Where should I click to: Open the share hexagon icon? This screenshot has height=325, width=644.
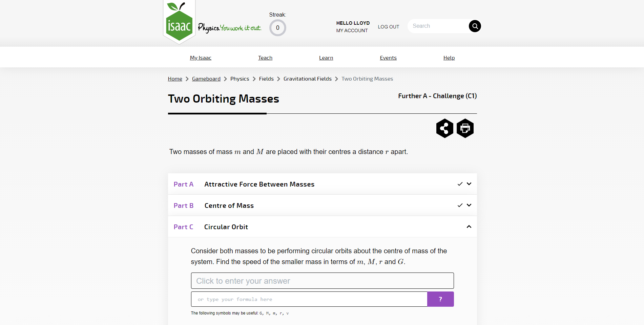pos(444,128)
